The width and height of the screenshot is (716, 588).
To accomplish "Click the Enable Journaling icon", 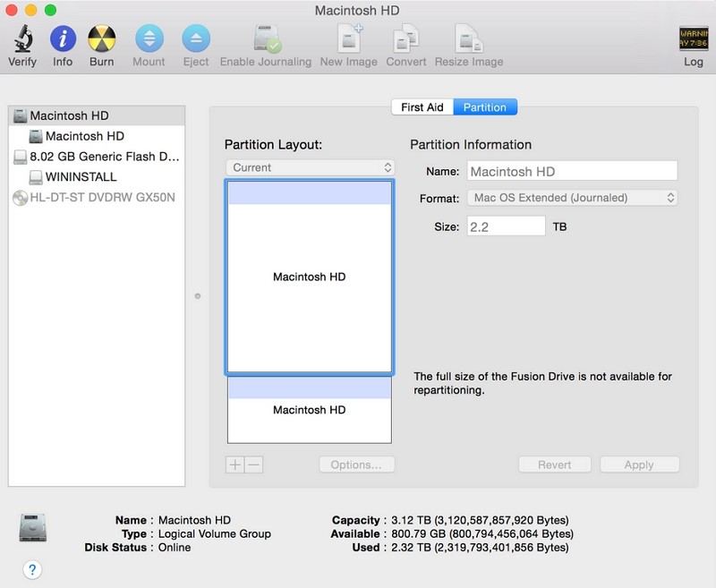I will 267,38.
